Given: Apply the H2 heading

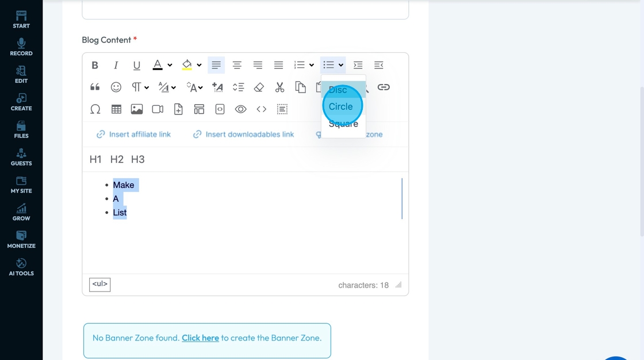Looking at the screenshot, I should 117,159.
